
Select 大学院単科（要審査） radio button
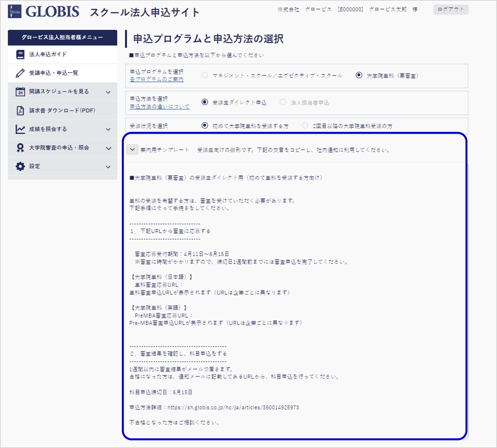[359, 75]
